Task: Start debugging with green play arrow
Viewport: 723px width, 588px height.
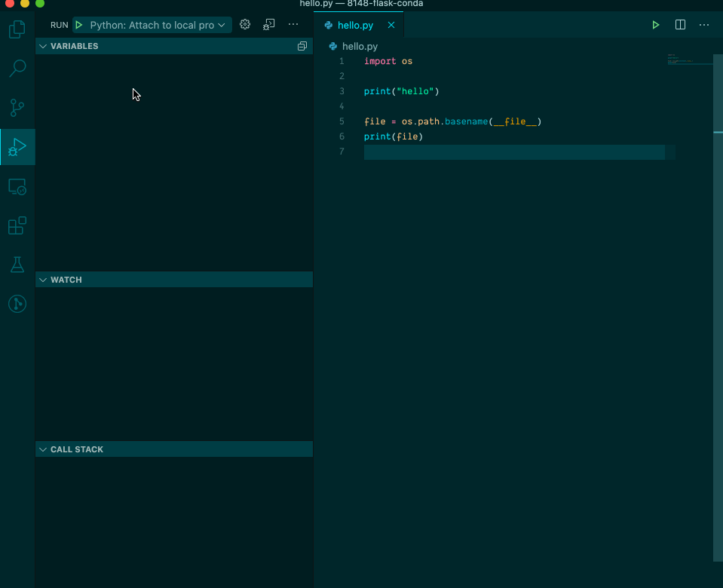Action: click(x=79, y=25)
